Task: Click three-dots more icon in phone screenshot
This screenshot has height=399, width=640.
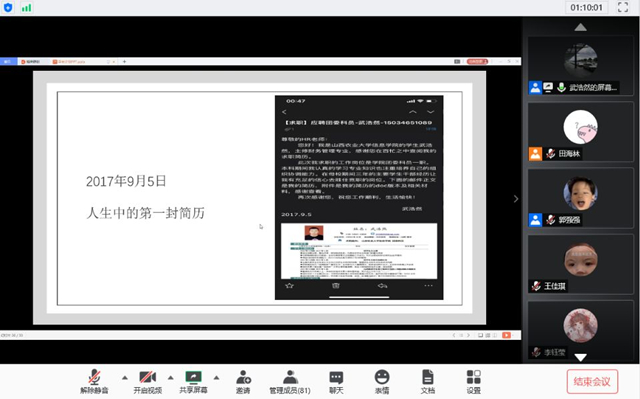Action: pos(428,286)
